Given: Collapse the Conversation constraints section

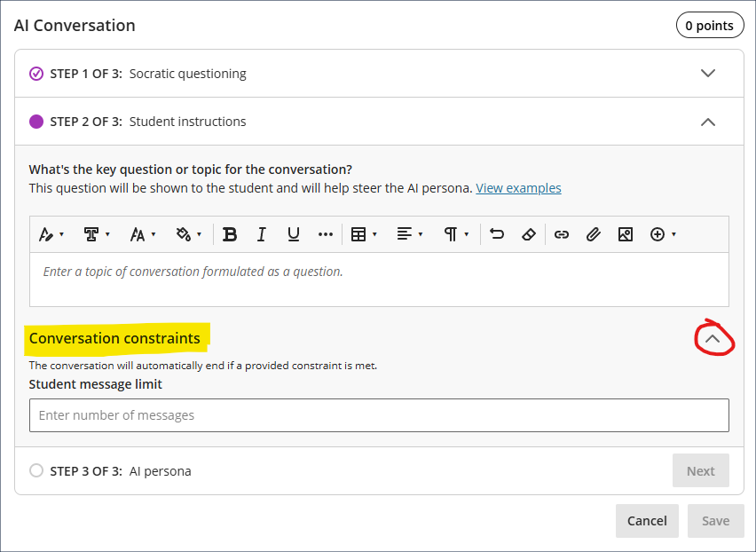Looking at the screenshot, I should coord(713,338).
